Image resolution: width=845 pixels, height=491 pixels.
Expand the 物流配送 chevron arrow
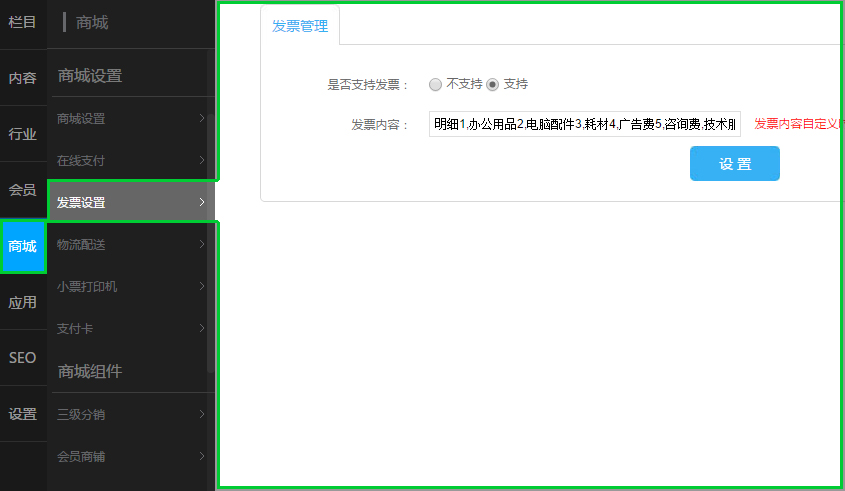coord(202,245)
